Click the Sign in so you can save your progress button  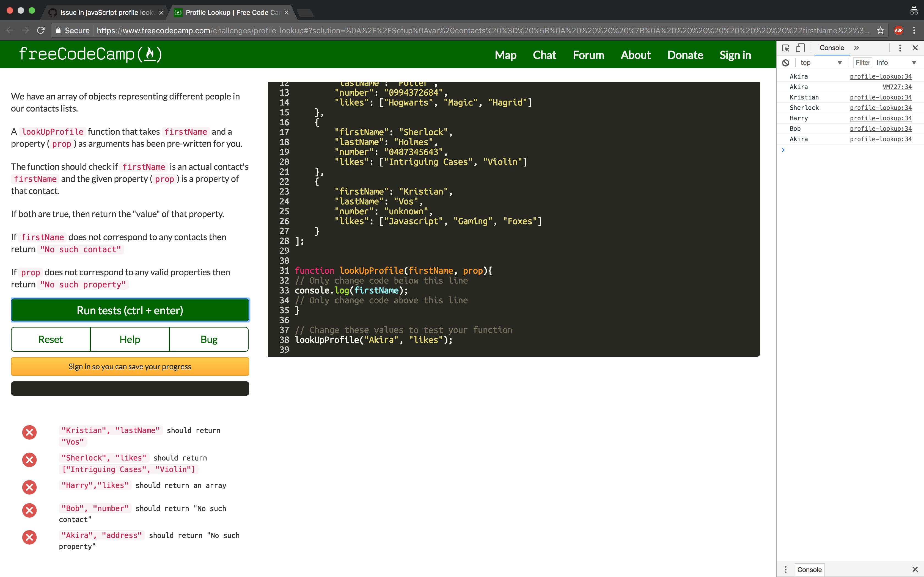pos(130,366)
